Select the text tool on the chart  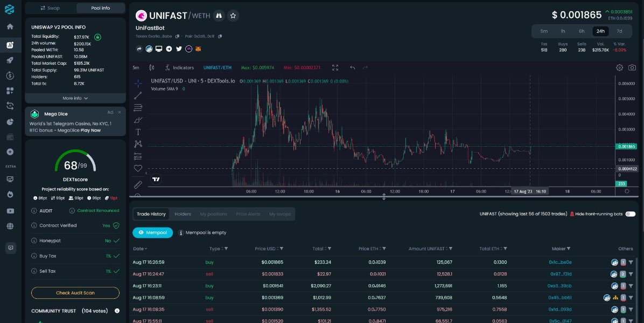(138, 132)
